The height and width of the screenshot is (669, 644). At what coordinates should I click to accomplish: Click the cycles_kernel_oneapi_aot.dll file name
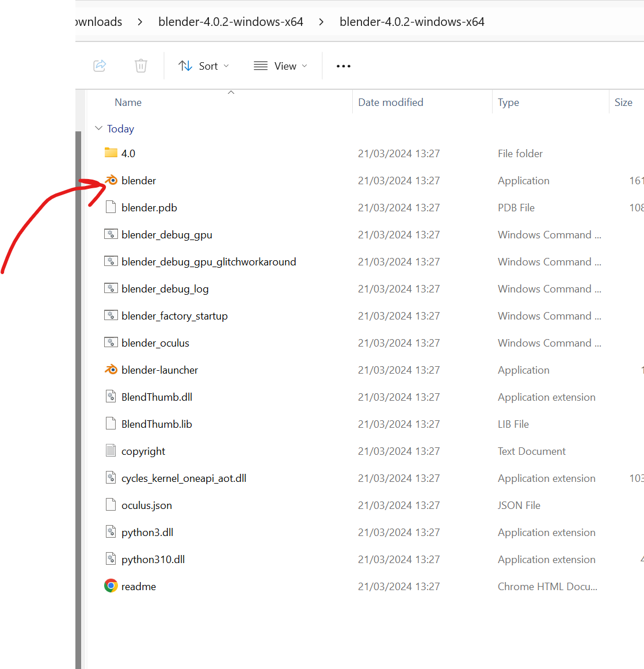pos(184,478)
